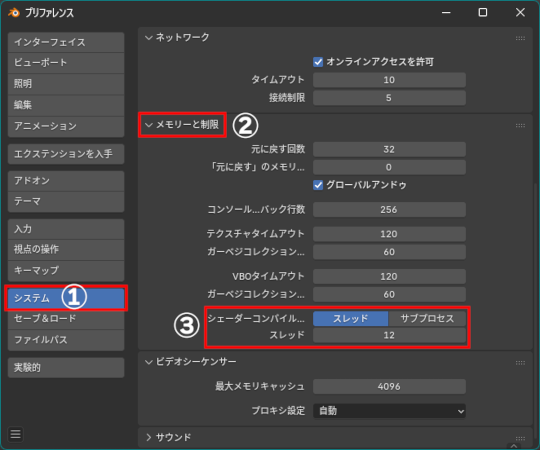Switch shader compile to サブプロセス
The image size is (540, 450).
click(427, 318)
